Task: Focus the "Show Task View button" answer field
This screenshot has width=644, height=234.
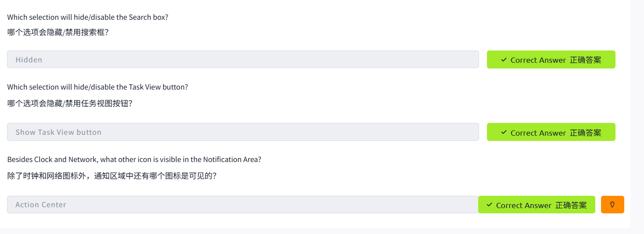Action: (243, 132)
